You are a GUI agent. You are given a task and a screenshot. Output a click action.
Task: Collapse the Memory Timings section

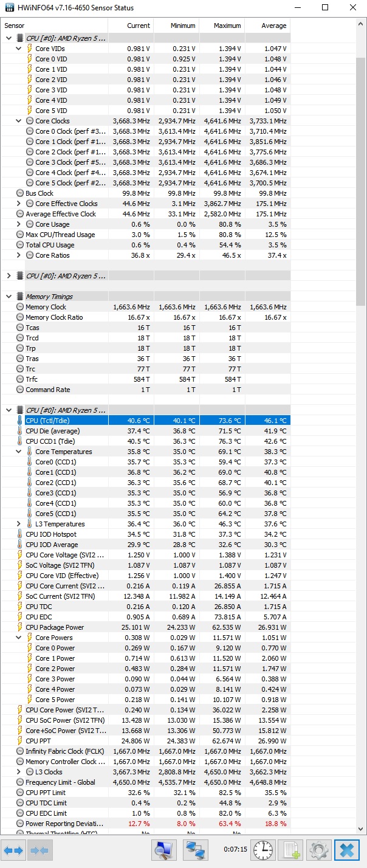coord(9,297)
